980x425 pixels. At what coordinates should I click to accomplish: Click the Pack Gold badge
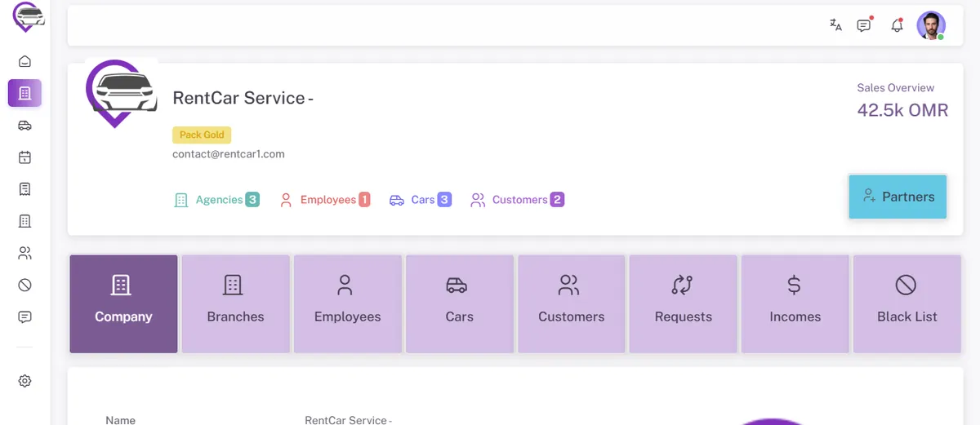(x=202, y=135)
